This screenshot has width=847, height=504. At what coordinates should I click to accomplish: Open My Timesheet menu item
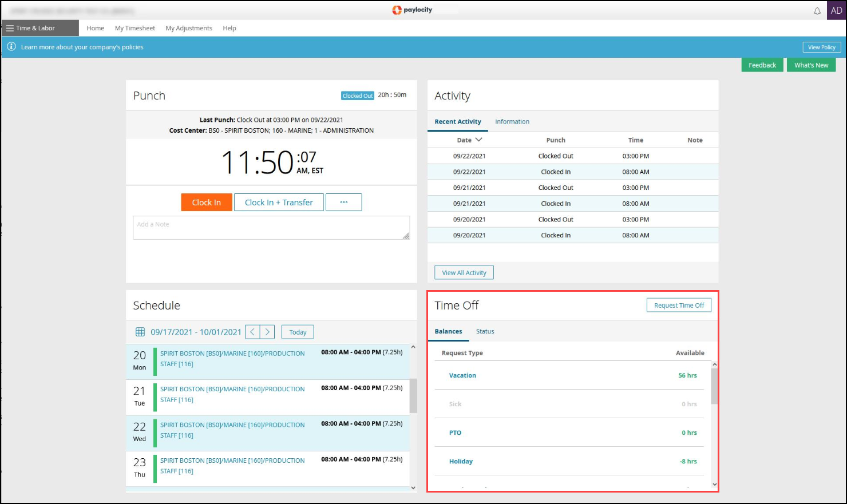134,28
